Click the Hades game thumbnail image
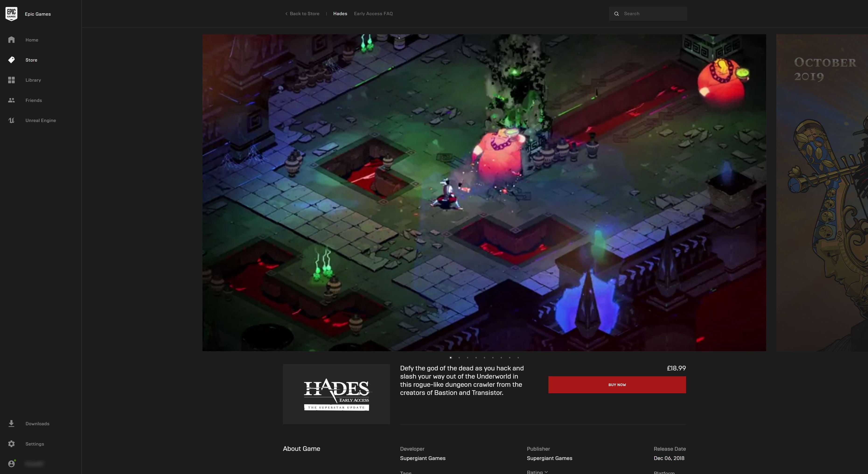This screenshot has width=868, height=474. (336, 394)
